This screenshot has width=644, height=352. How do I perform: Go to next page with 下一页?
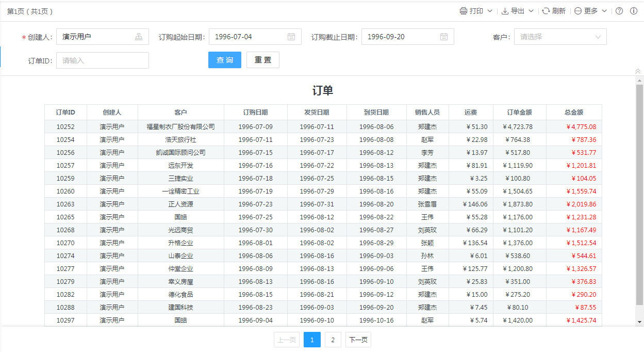pyautogui.click(x=358, y=340)
